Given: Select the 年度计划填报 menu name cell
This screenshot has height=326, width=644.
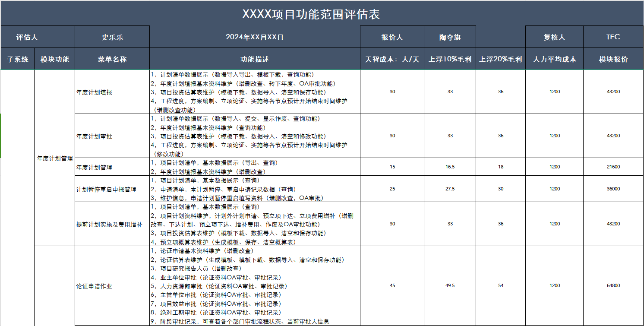Looking at the screenshot, I should pos(112,92).
